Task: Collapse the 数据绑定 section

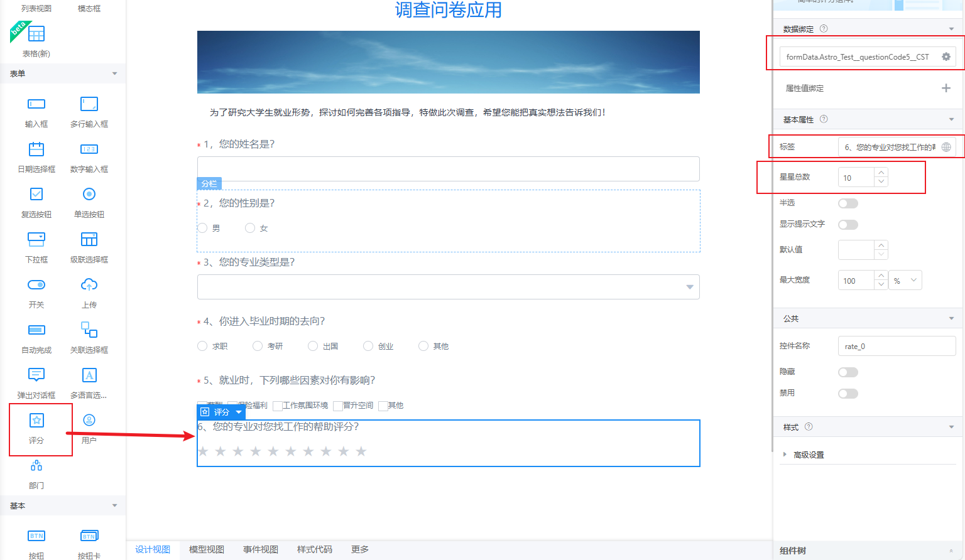Action: 951,29
